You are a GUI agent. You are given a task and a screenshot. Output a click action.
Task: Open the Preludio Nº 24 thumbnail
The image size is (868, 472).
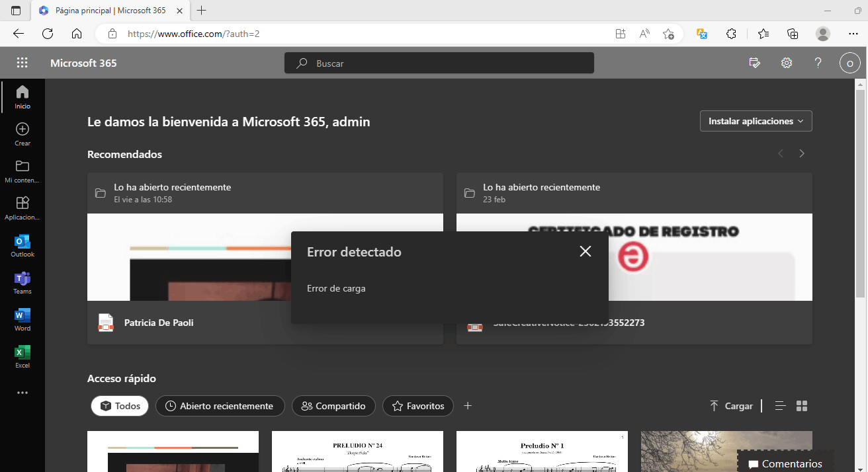point(357,452)
